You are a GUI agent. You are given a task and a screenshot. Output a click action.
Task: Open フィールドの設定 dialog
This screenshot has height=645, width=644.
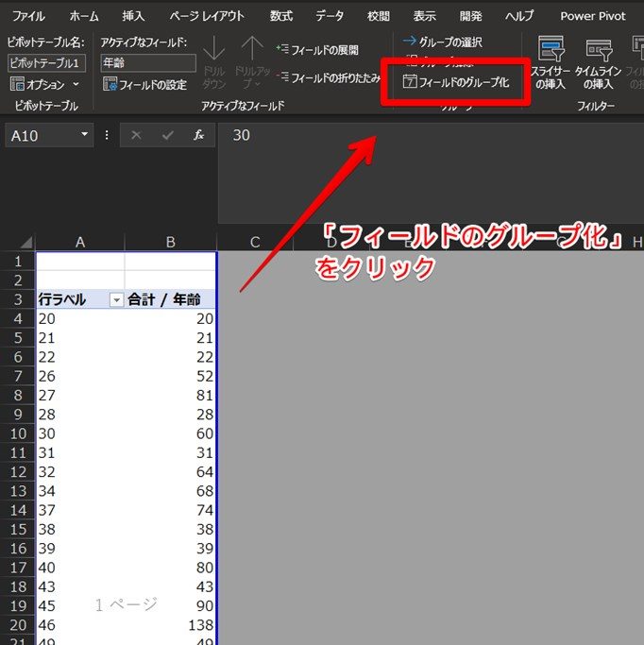[x=144, y=85]
